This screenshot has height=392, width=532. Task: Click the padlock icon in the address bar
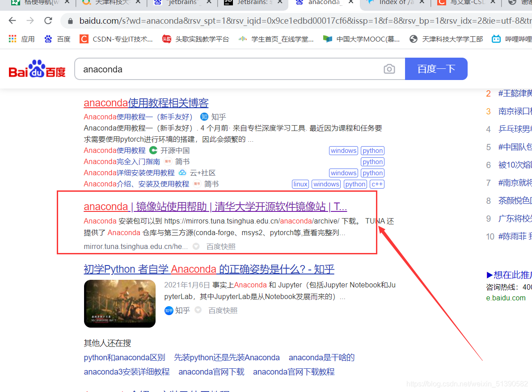(x=70, y=20)
